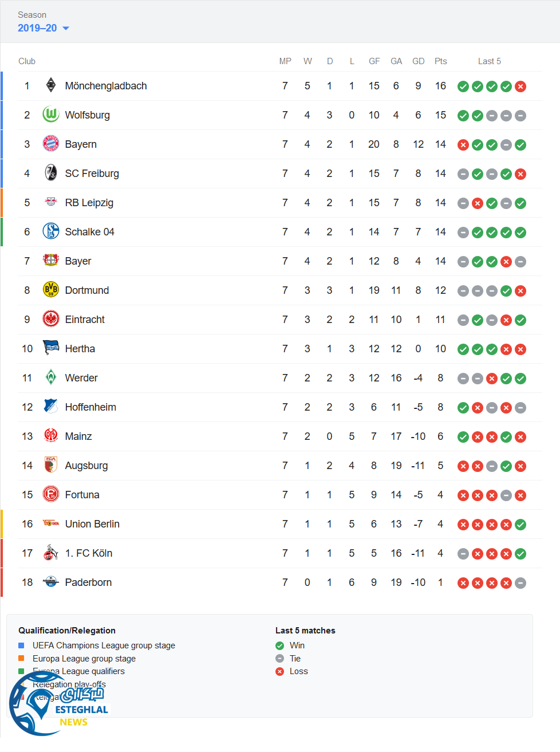Click the Pts column header

pyautogui.click(x=440, y=61)
